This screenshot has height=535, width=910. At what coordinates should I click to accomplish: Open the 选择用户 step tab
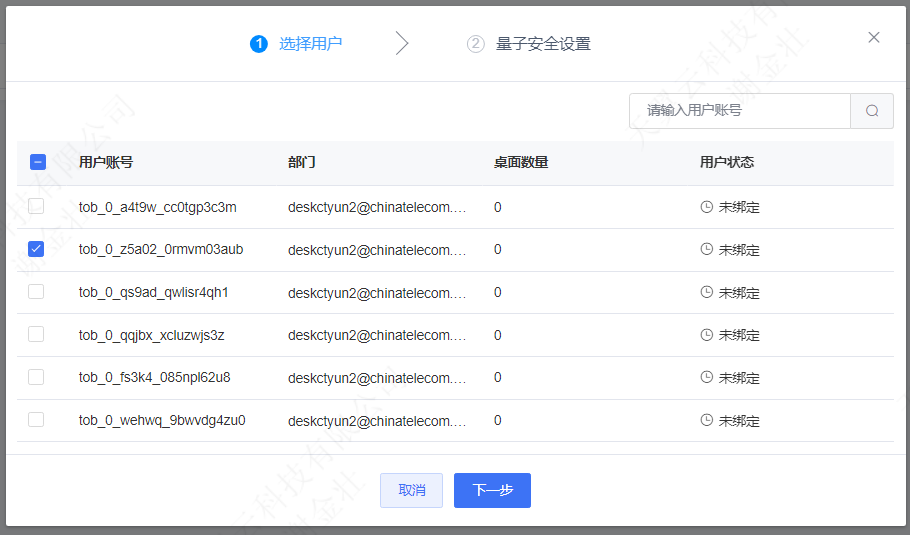click(310, 44)
